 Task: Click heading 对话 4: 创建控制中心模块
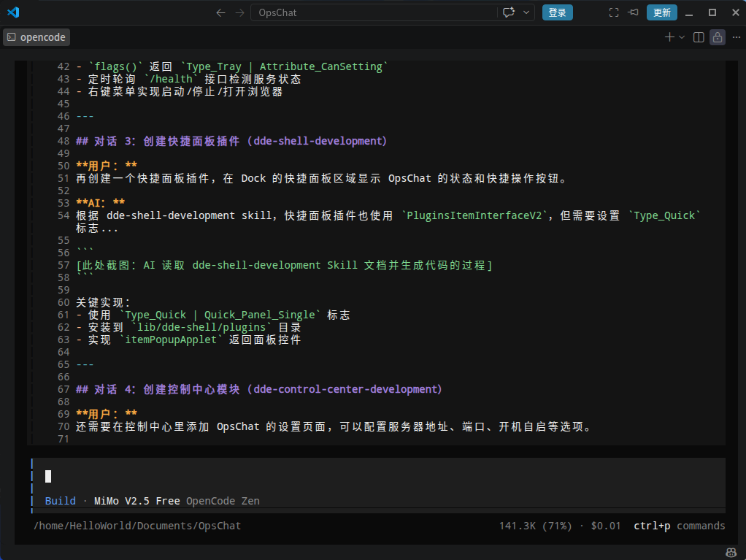coord(259,389)
